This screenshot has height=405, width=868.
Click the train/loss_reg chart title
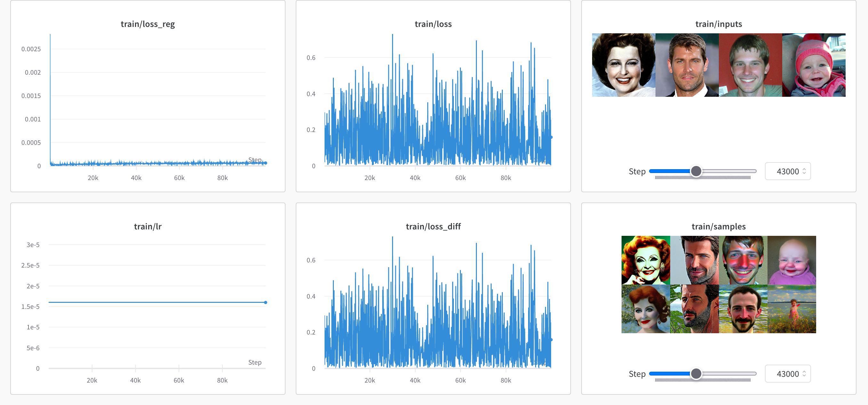[x=148, y=24]
